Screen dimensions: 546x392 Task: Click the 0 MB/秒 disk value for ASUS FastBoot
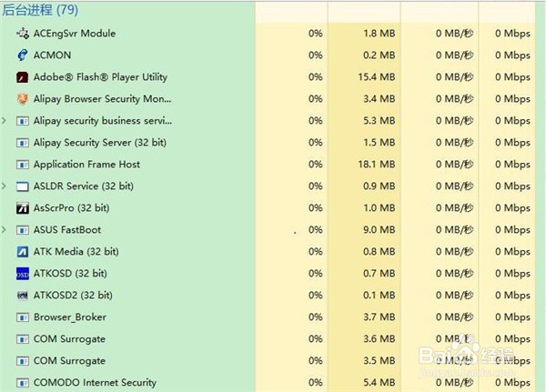coord(454,230)
